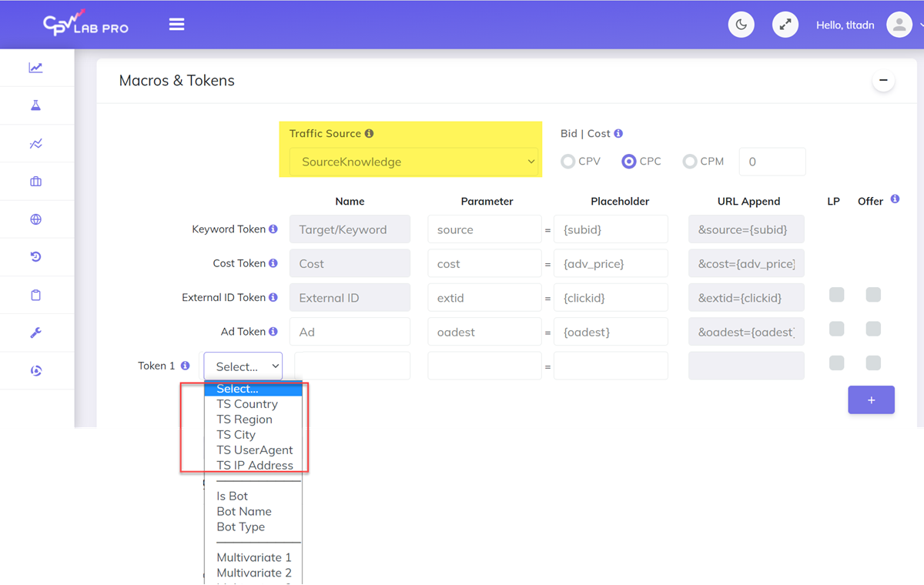Click the plus button to add token
Viewport: 924px width, 585px height.
click(871, 400)
